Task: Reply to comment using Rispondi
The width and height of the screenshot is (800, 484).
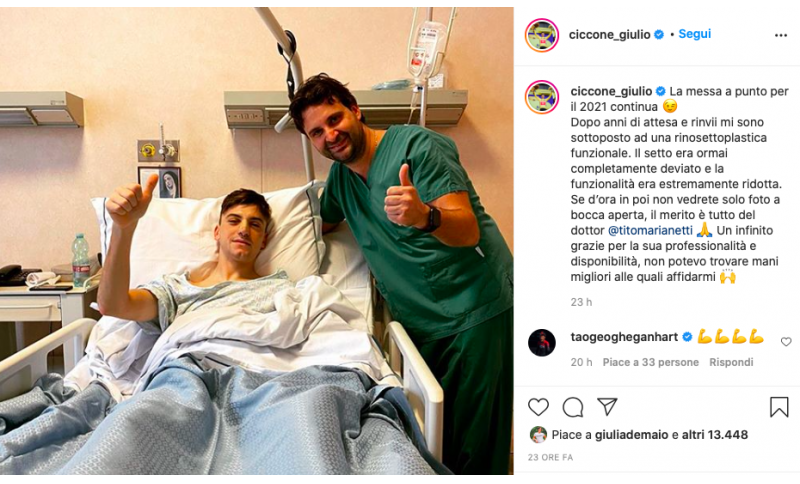Action: 731,362
